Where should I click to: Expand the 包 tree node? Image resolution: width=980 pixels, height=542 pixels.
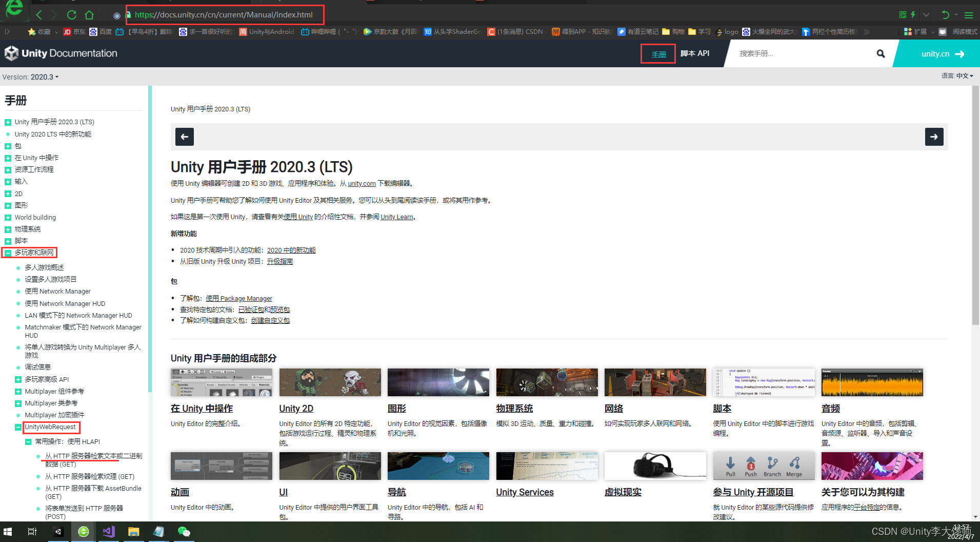(8, 146)
